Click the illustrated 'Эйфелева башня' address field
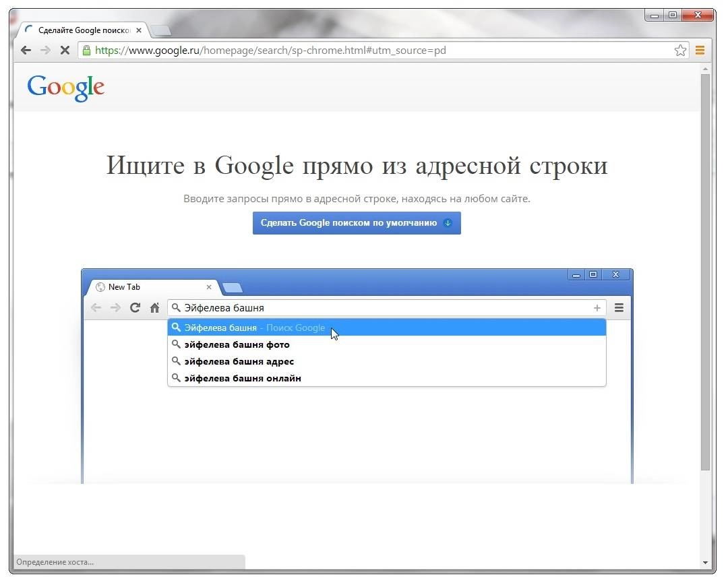Image resolution: width=728 pixels, height=587 pixels. 387,308
